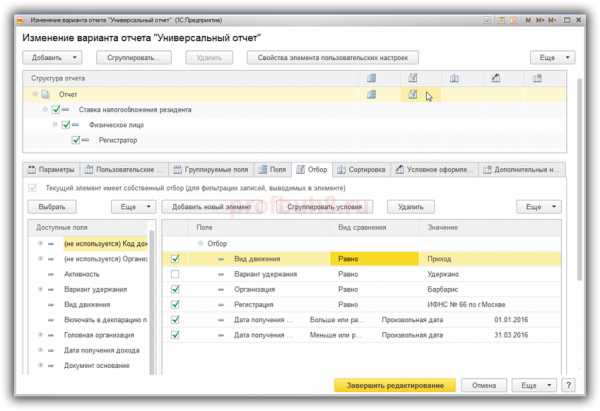Click Сгруппировать условия
600x411 pixels.
[324, 207]
